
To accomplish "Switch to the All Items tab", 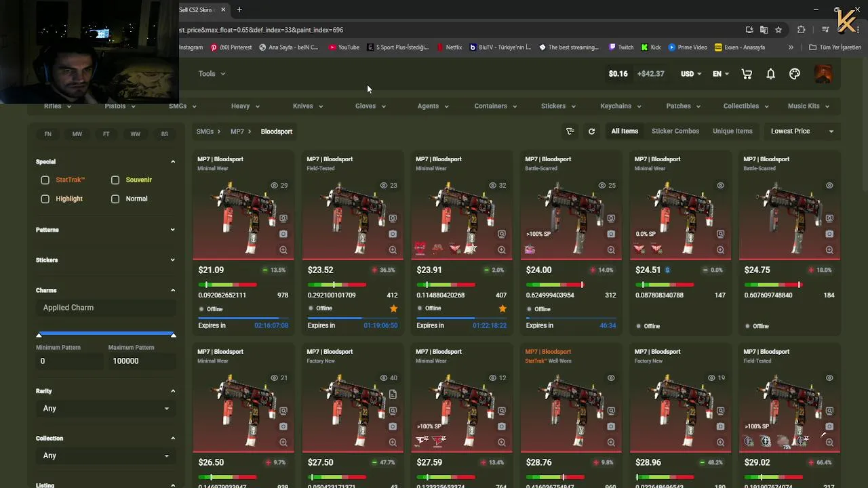I will 625,131.
